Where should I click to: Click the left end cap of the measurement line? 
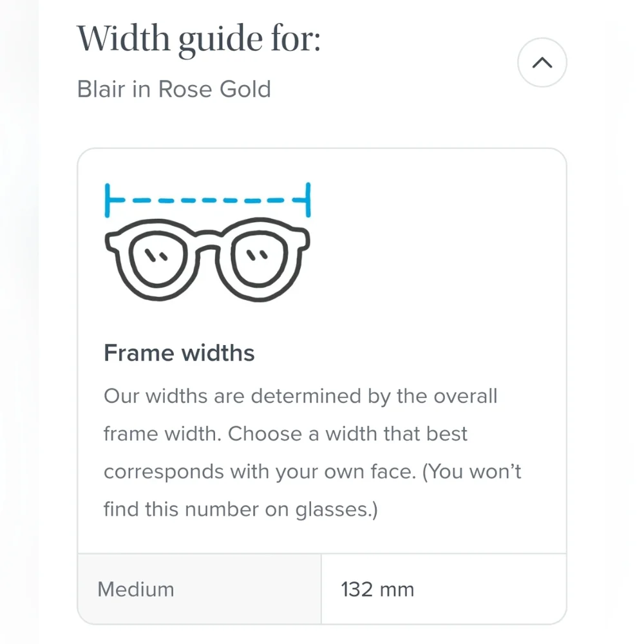coord(108,198)
